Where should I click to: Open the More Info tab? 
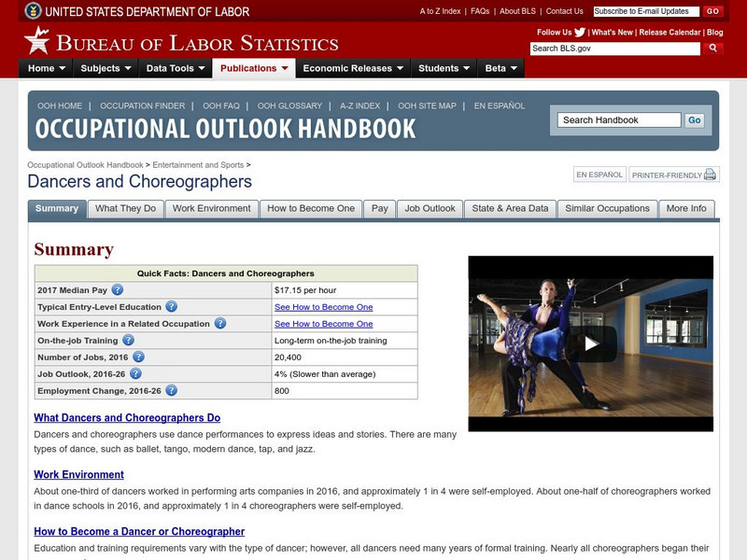click(x=686, y=208)
